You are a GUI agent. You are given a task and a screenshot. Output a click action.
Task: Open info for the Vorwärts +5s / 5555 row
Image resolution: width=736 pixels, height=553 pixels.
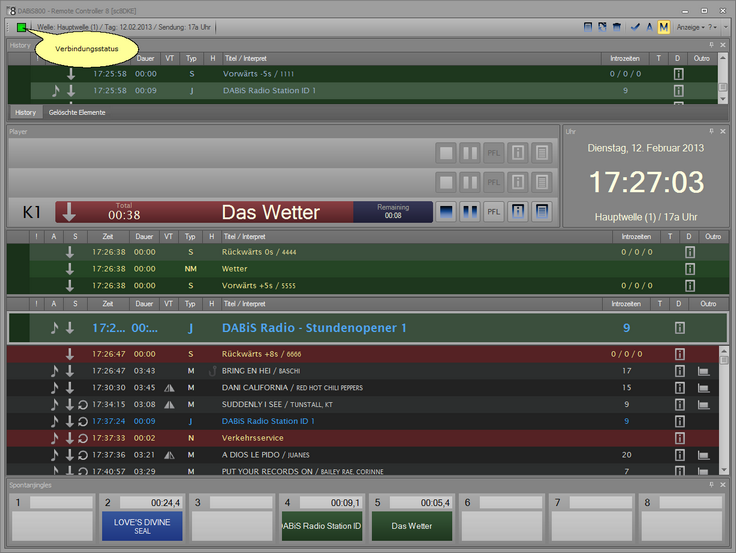pyautogui.click(x=690, y=285)
